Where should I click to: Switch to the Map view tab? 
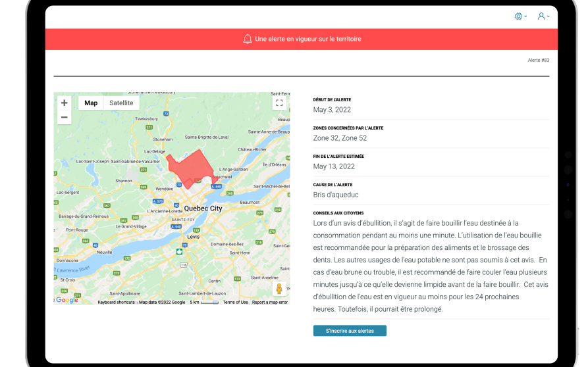91,103
